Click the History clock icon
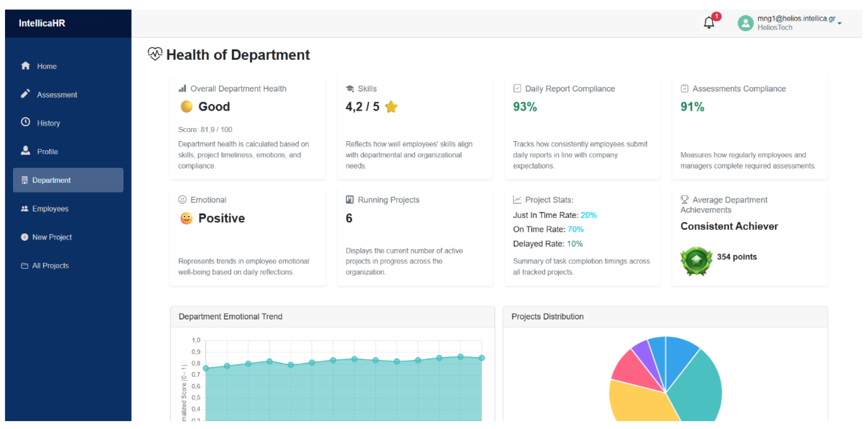The image size is (868, 429). coord(26,122)
